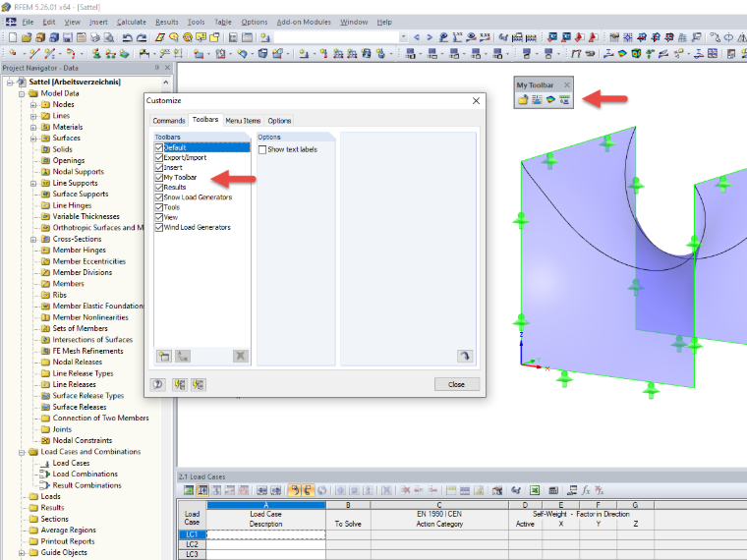Uncheck the Tools toolbar checkbox
Screen dimensions: 747x560
pos(159,207)
